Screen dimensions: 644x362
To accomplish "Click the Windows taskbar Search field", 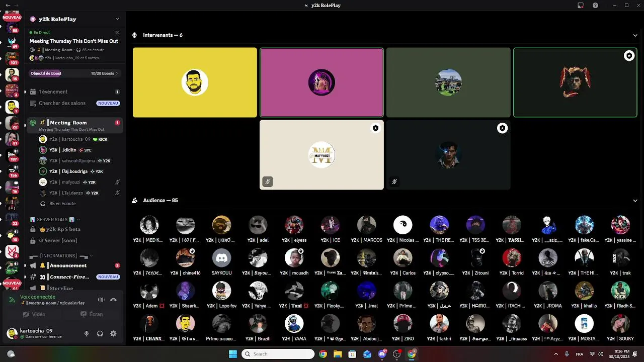I will 278,354.
